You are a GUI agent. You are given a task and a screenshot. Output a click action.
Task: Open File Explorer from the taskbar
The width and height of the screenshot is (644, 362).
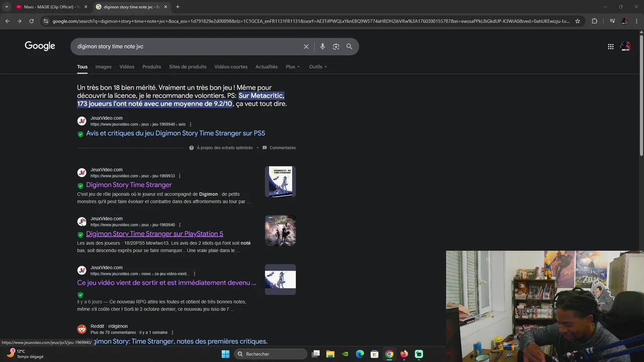point(331,354)
